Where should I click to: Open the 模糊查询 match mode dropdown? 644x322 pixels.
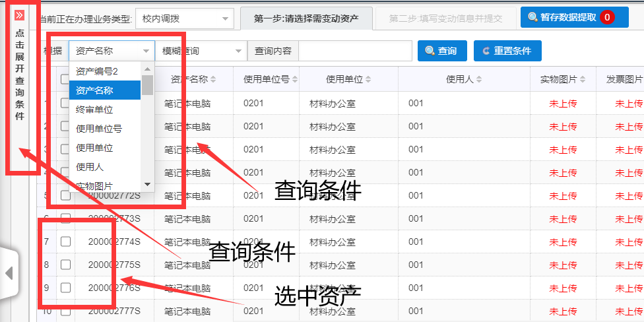coord(201,51)
